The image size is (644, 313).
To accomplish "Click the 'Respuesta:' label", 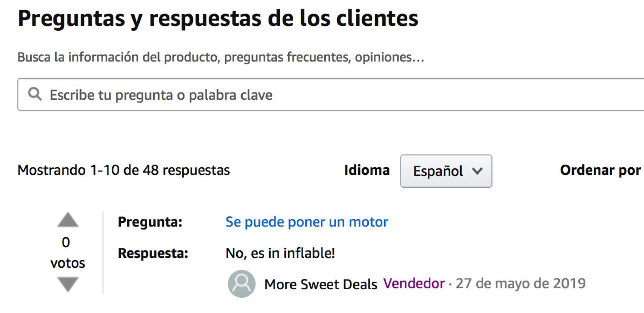I will [x=153, y=253].
